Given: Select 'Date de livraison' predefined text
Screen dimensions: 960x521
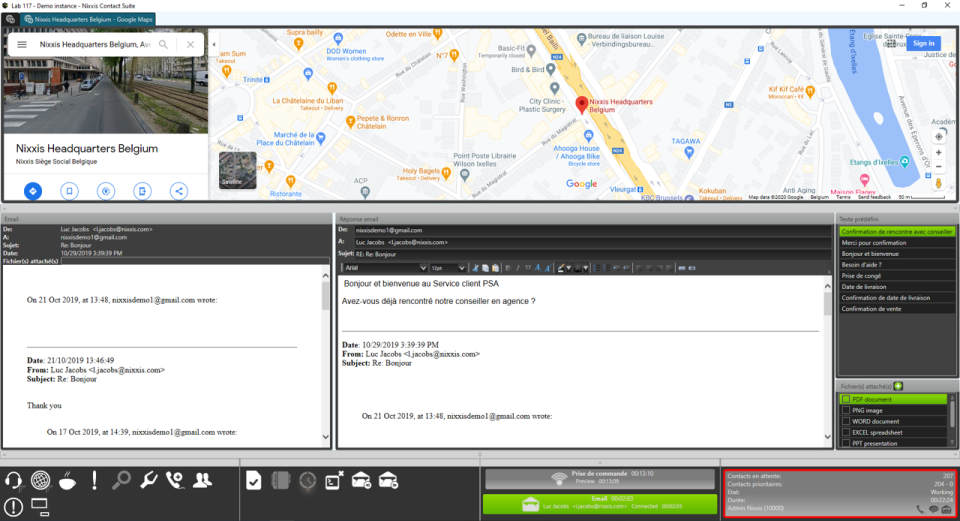Looking at the screenshot, I should [896, 287].
